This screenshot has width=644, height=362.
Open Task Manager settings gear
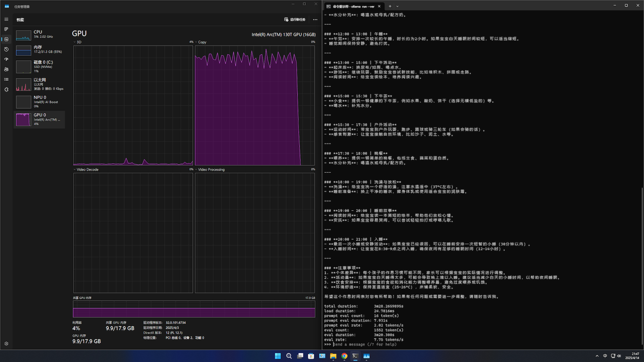7,344
